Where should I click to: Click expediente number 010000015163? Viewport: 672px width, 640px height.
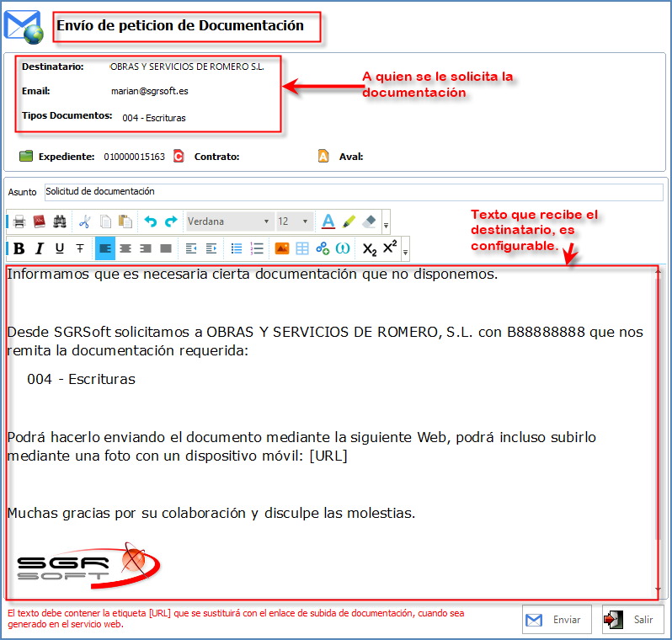[x=134, y=157]
